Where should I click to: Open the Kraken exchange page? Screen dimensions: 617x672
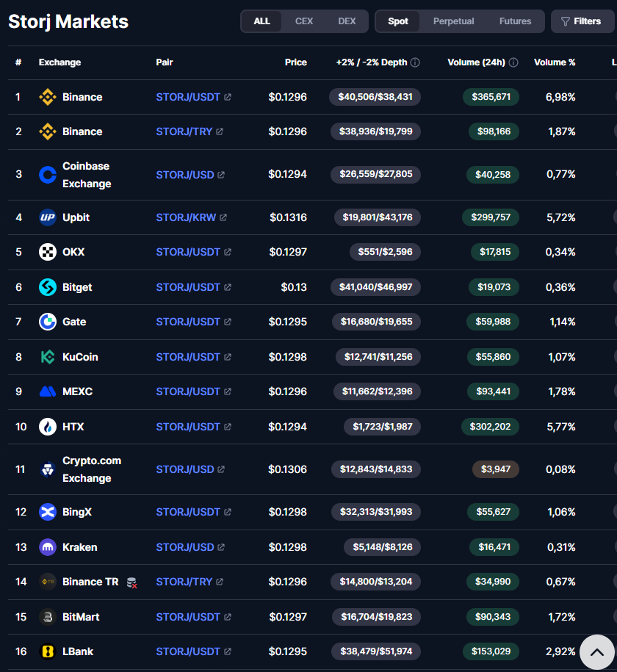79,547
